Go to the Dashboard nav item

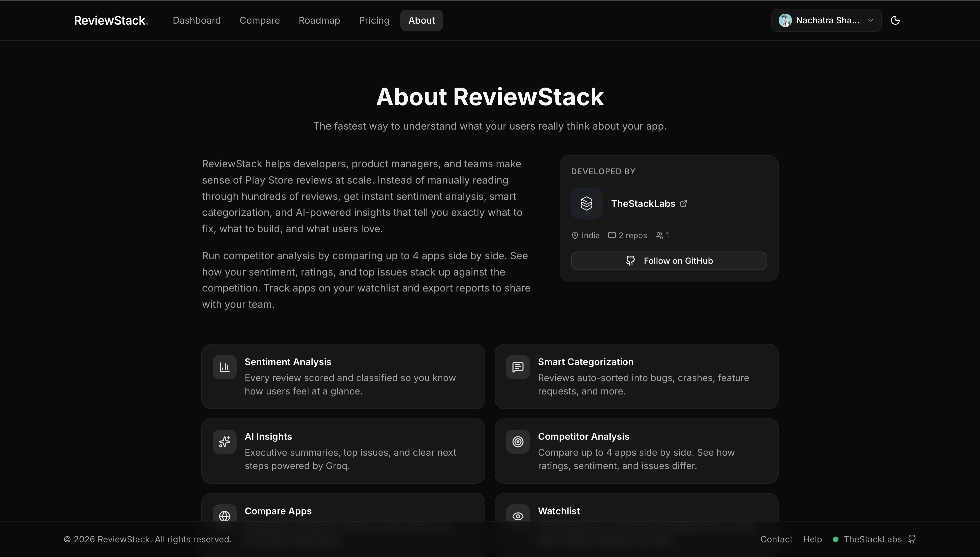pos(197,20)
